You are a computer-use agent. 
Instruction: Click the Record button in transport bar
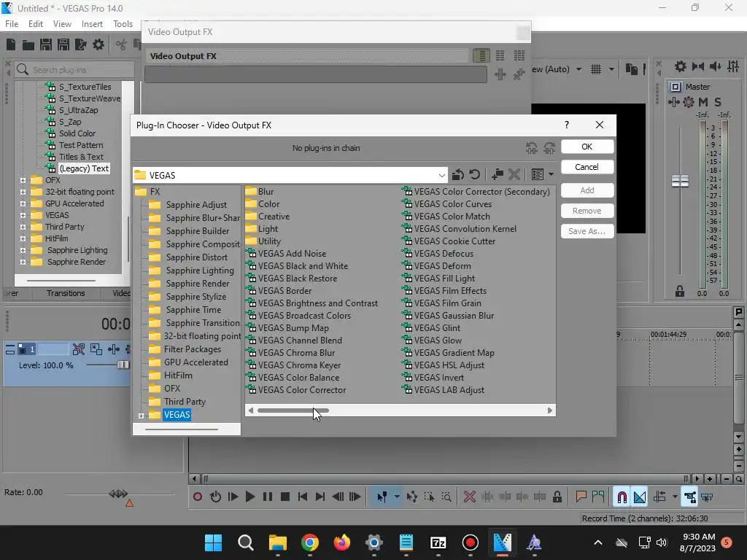(x=197, y=497)
